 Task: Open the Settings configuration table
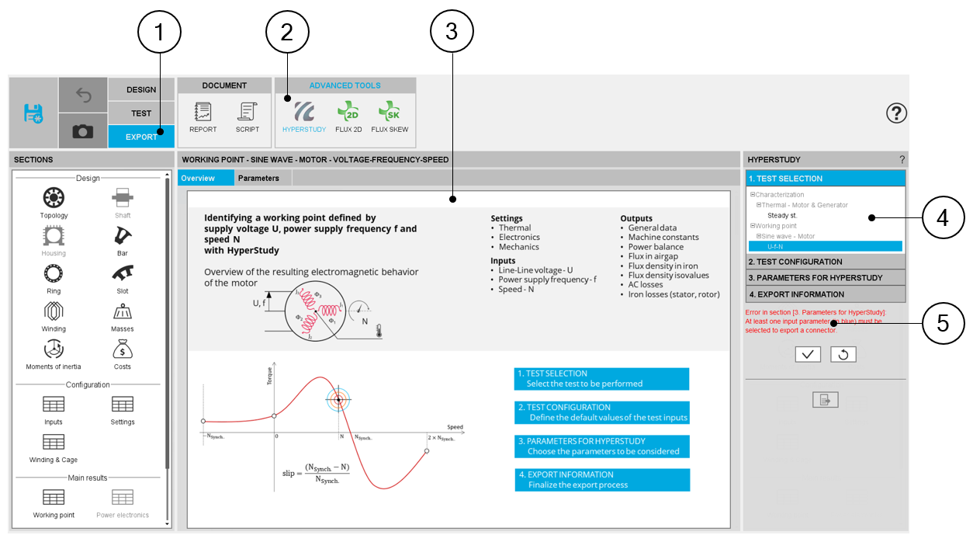tap(123, 410)
